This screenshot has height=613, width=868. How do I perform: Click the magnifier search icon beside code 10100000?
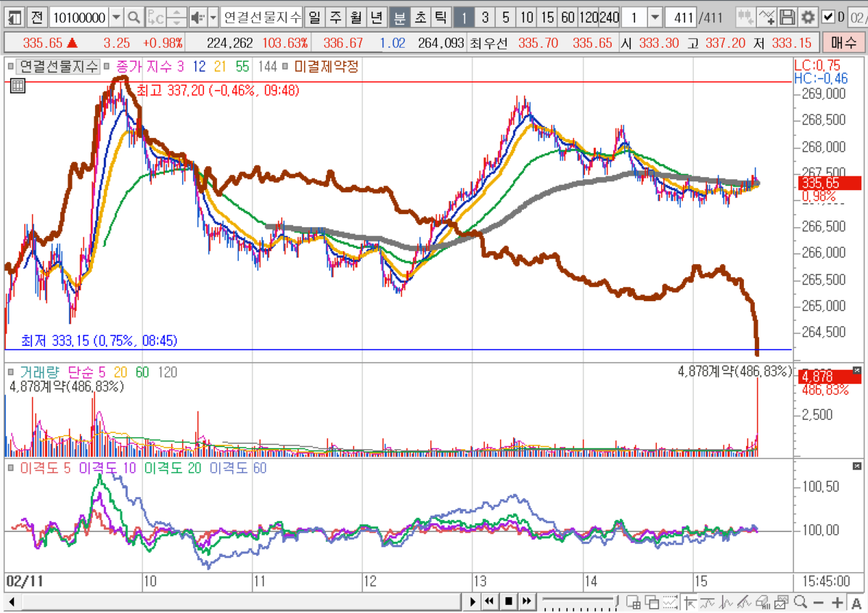click(x=134, y=17)
